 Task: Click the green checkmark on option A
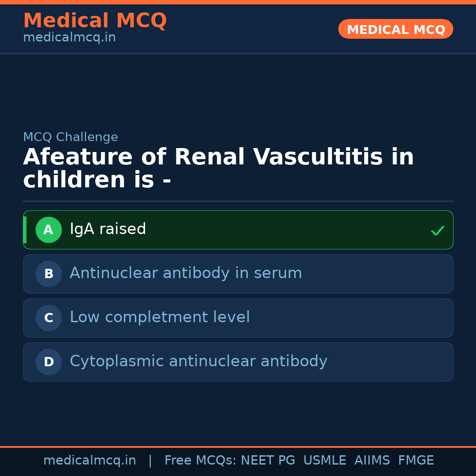click(x=437, y=231)
